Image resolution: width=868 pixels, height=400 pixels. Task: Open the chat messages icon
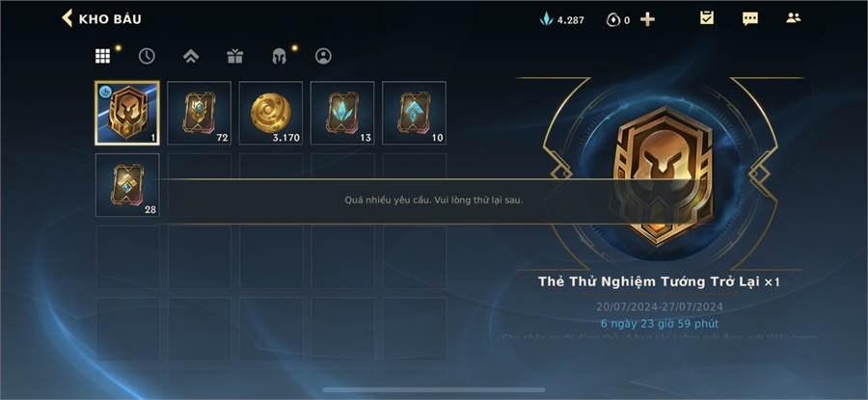(750, 19)
